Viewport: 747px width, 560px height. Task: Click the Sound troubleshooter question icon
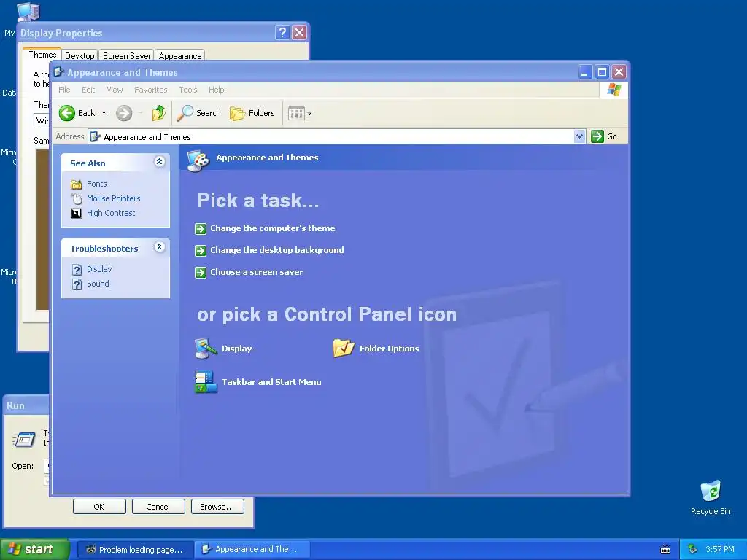tap(77, 284)
